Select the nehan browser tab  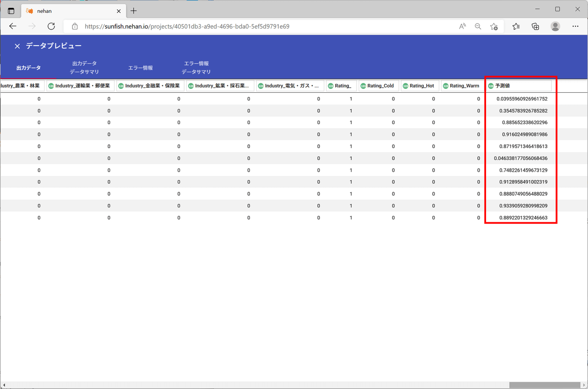(x=73, y=11)
